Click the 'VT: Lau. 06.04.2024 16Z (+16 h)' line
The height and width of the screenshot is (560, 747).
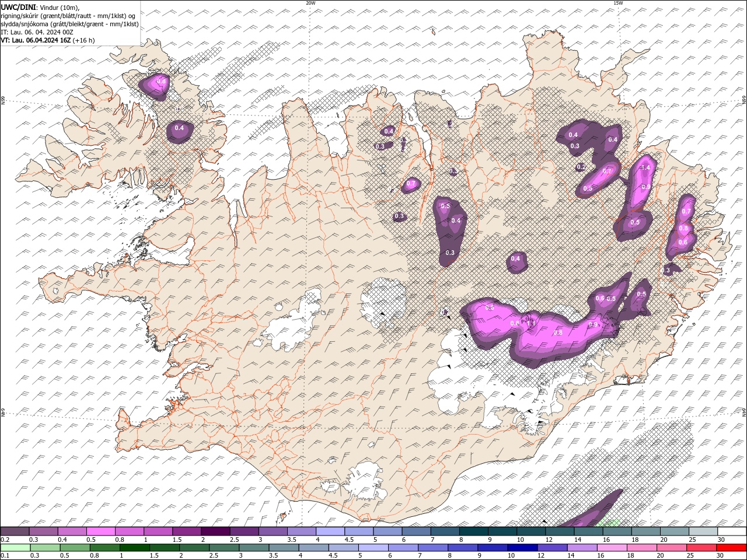click(x=48, y=40)
